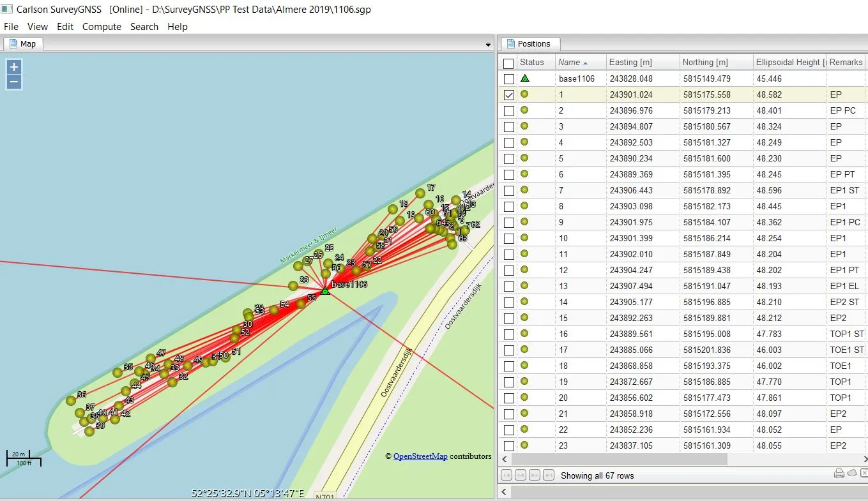Click the Positions table horizontal scrollbar thumb
The image size is (868, 501).
619,460
